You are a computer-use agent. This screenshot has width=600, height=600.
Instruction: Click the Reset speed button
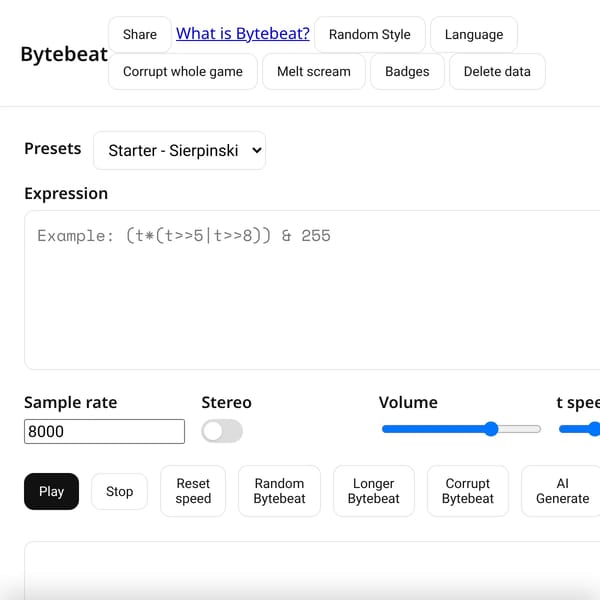(x=193, y=491)
